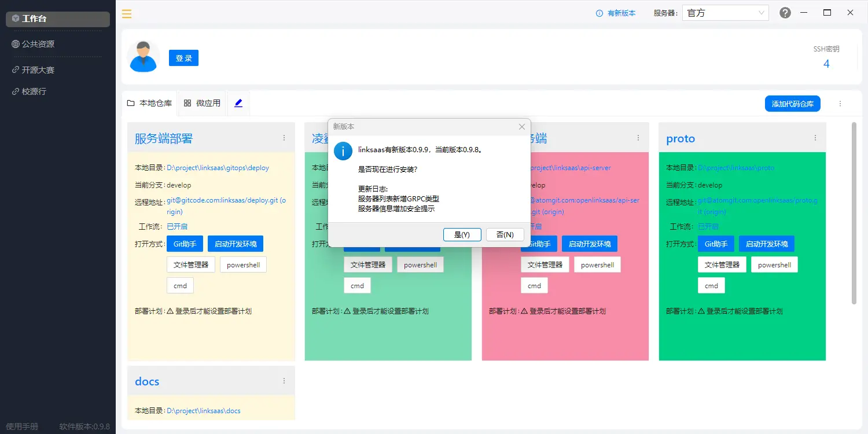
Task: Toggle the hamburger sidebar menu icon
Action: pos(127,13)
